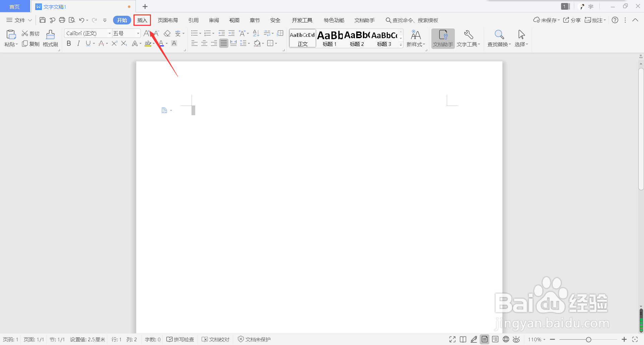Open the 视图 (View) tab
644x345 pixels.
pos(234,20)
